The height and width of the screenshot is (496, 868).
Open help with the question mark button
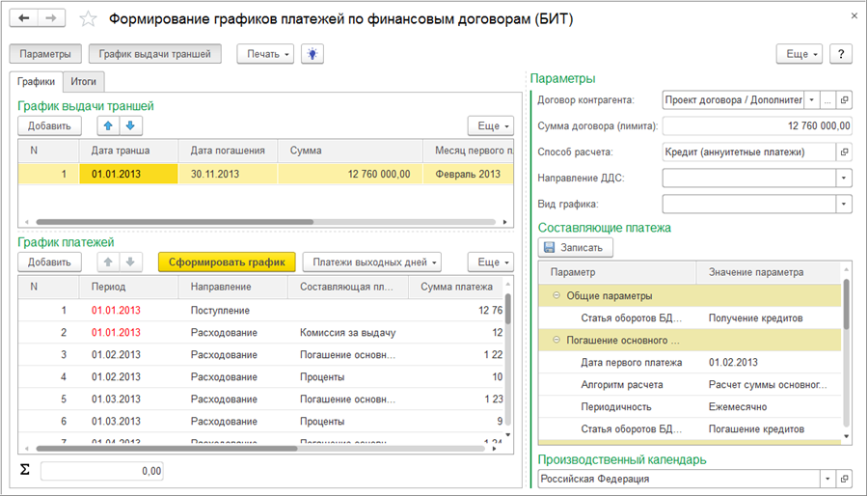840,54
